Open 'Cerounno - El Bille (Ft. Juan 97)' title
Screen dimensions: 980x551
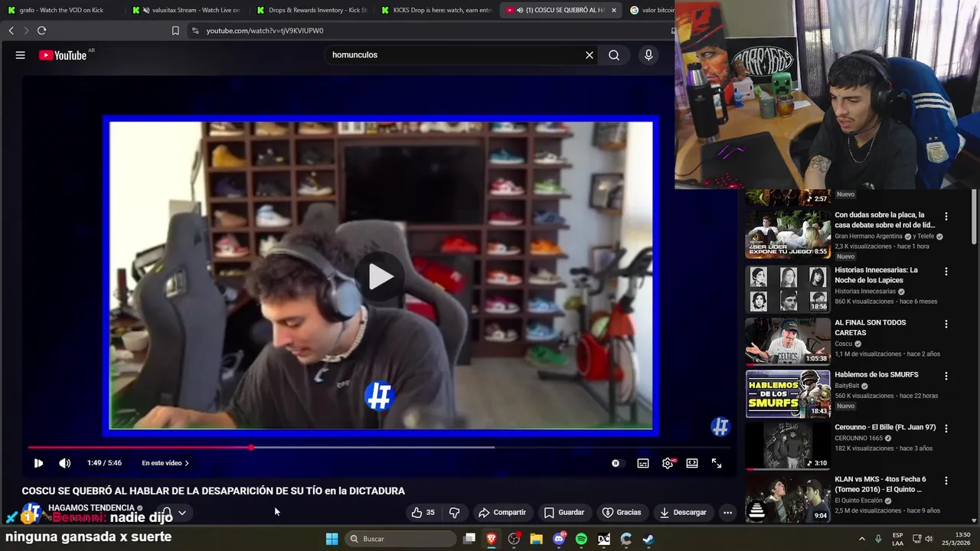coord(885,427)
